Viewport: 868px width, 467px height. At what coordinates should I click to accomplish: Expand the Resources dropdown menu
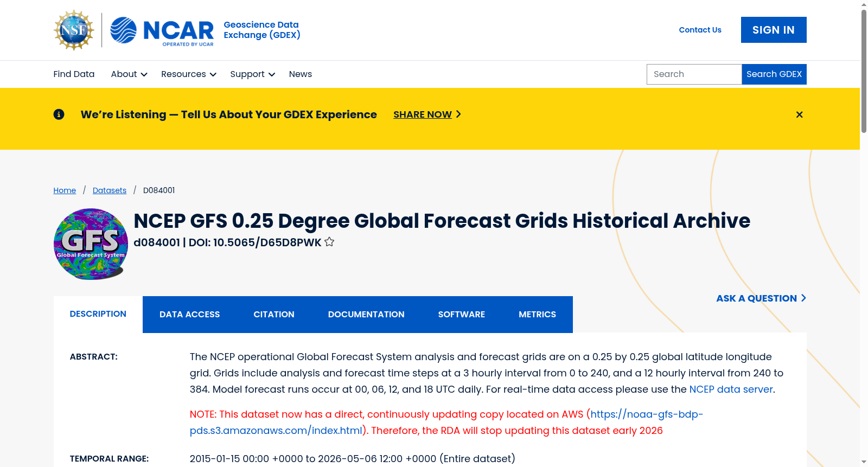tap(189, 74)
